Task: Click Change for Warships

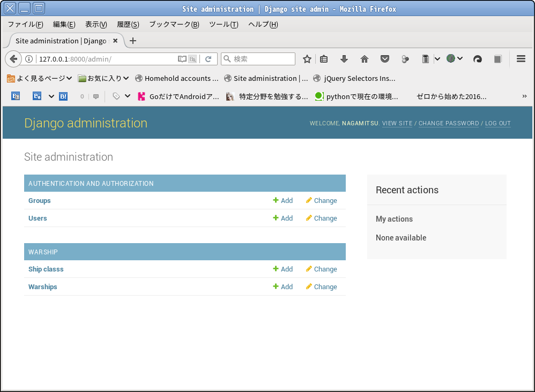Action: [x=322, y=287]
